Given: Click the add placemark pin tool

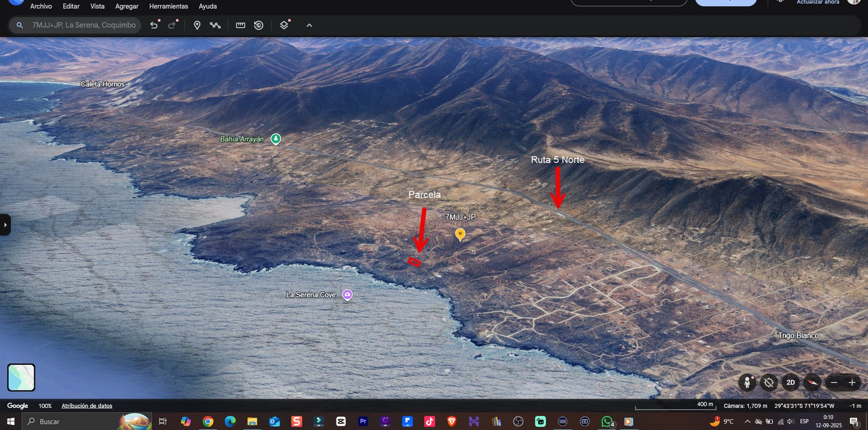Looking at the screenshot, I should click(197, 26).
